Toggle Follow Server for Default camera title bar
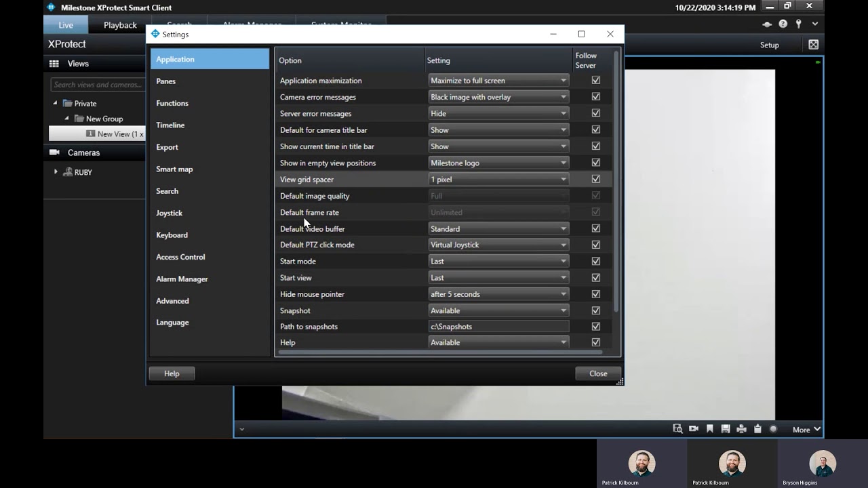The image size is (868, 488). (596, 129)
